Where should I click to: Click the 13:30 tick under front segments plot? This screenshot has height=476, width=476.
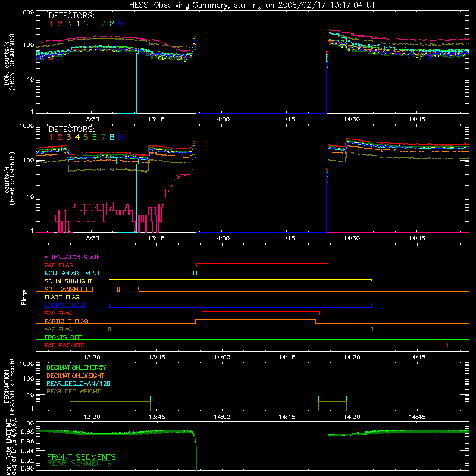pyautogui.click(x=91, y=120)
